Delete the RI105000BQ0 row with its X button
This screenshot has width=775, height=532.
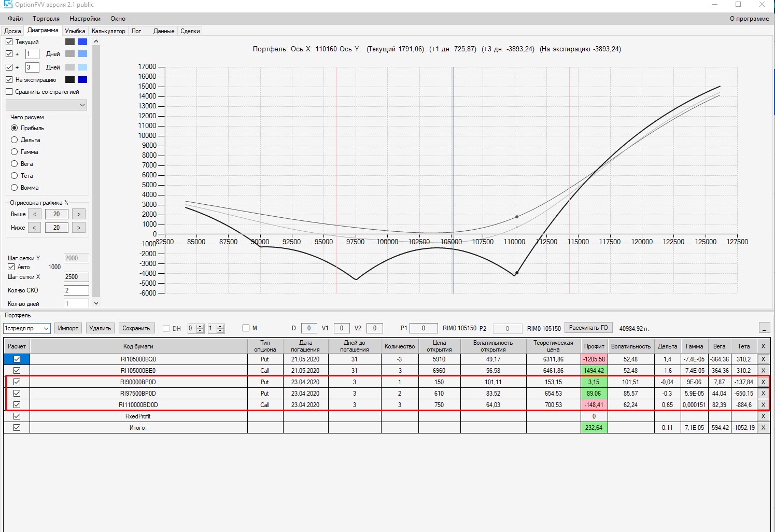click(x=763, y=359)
